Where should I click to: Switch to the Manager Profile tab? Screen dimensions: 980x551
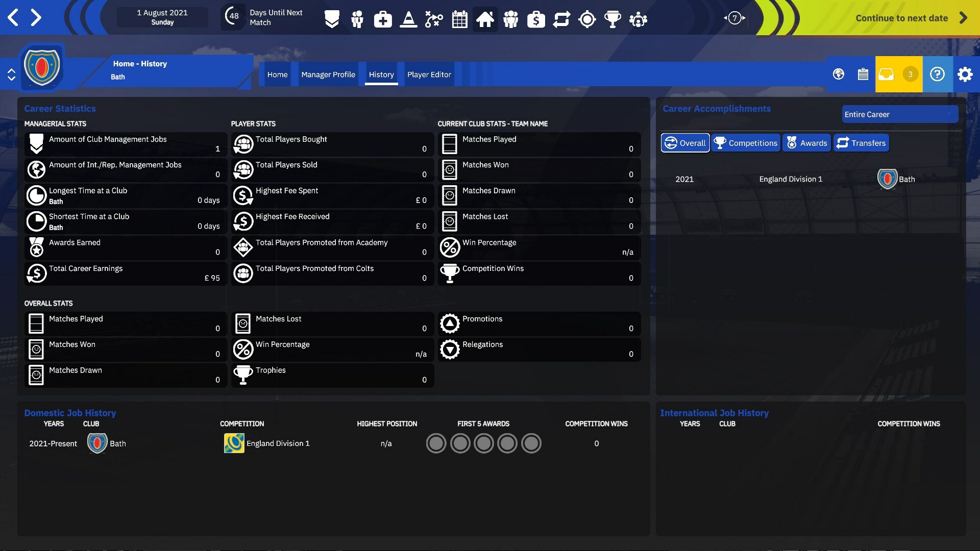pos(328,74)
